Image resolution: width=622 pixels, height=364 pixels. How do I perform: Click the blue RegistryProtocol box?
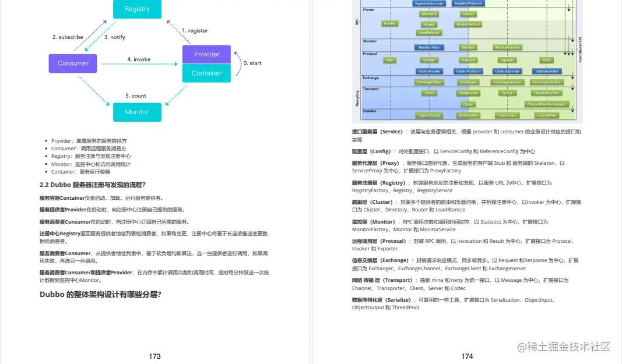tap(468, 3)
